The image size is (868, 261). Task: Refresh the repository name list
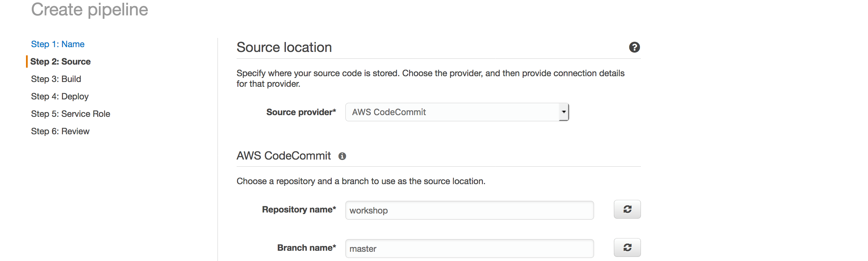click(627, 209)
